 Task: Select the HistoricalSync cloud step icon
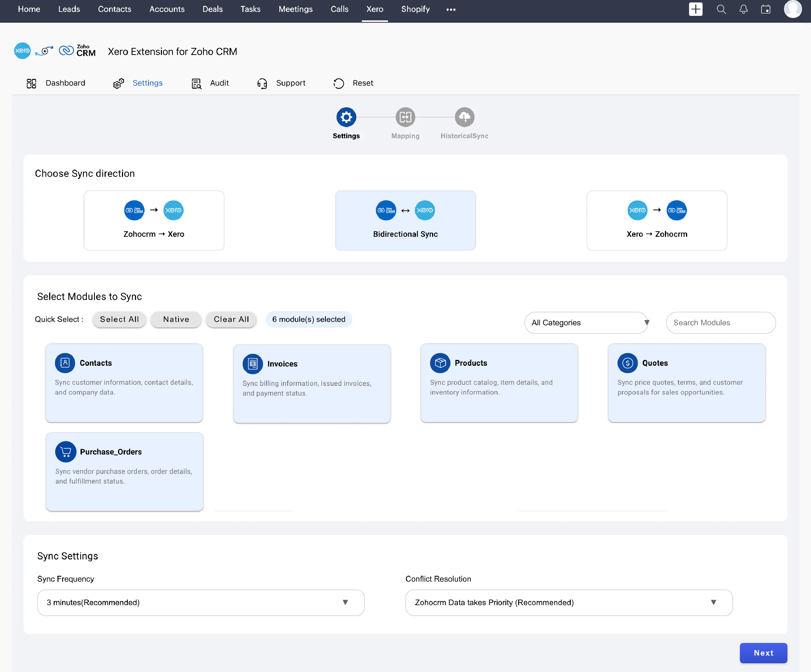[465, 117]
